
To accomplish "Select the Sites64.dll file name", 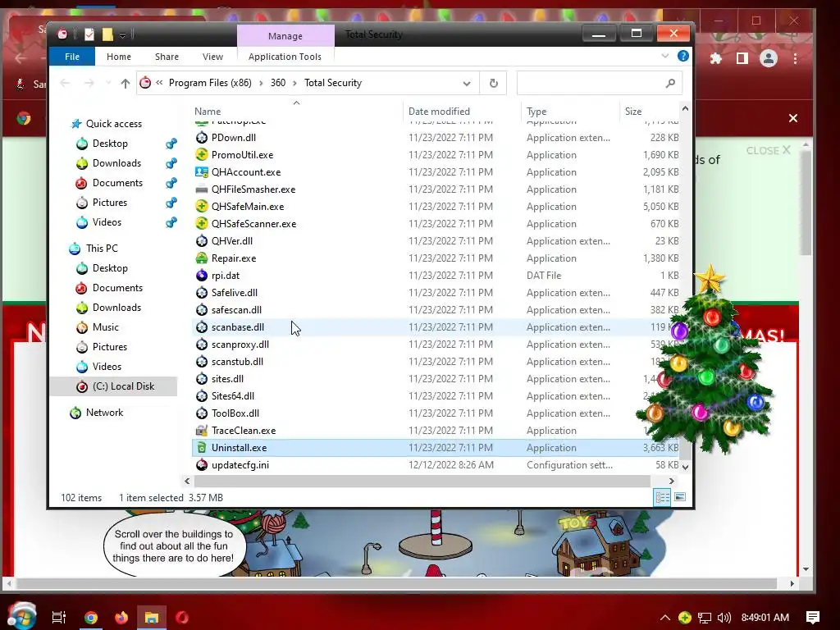I will pos(232,396).
